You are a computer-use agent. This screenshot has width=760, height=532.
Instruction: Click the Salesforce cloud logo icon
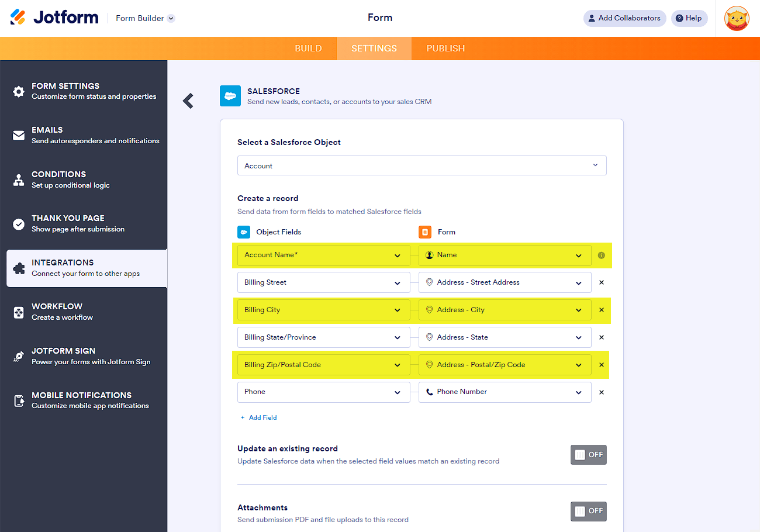[230, 96]
